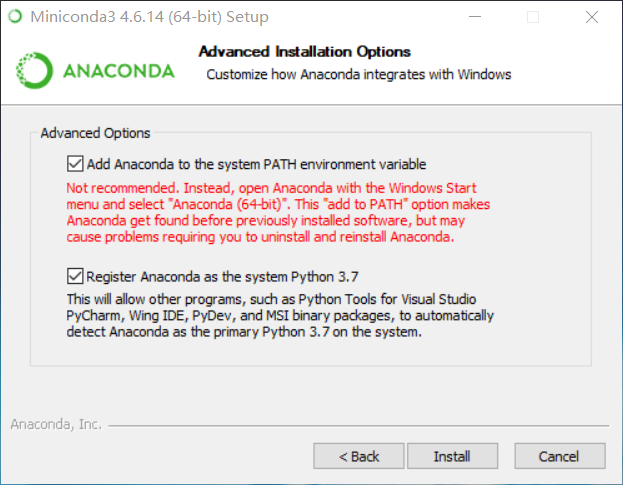623x485 pixels.
Task: Close the setup window with X
Action: [x=592, y=17]
